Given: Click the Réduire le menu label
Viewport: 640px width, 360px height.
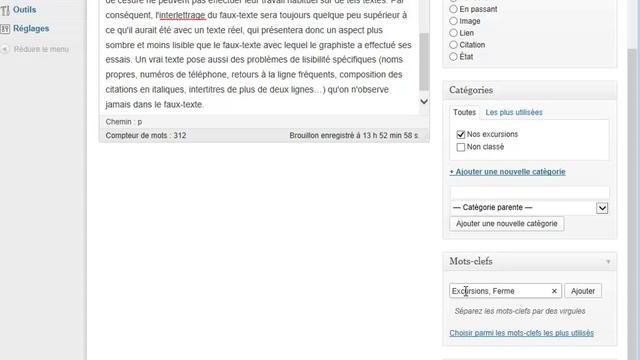Looking at the screenshot, I should 41,49.
